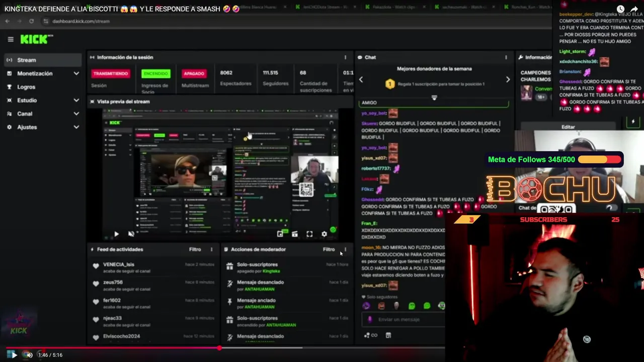Click Kingteka link in Solo-suscriptores entry
644x362 pixels.
click(271, 271)
